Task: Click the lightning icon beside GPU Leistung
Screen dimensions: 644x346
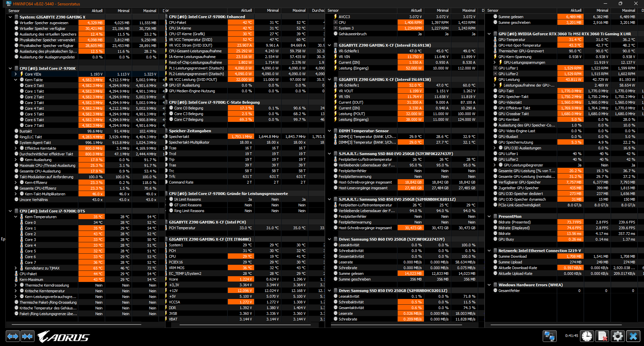Action: [x=495, y=80]
